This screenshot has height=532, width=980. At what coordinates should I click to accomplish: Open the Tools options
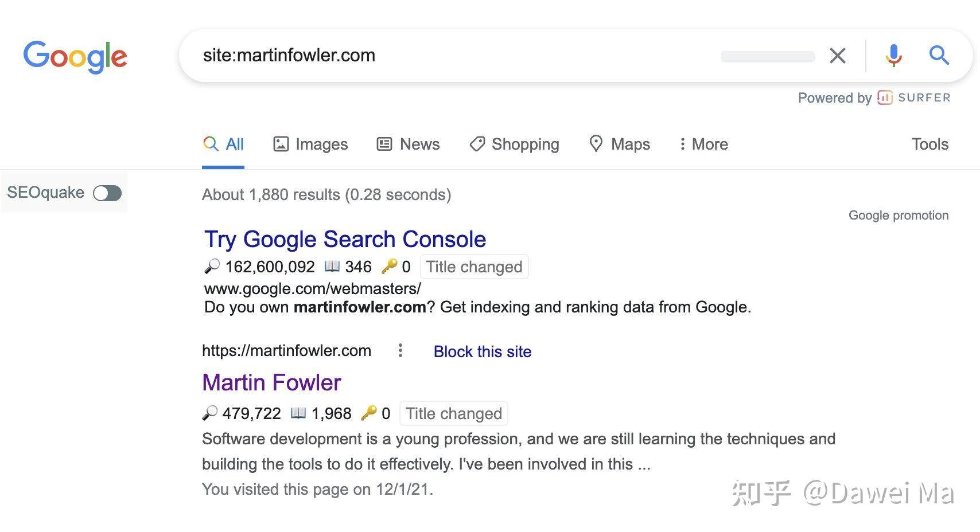click(x=930, y=144)
